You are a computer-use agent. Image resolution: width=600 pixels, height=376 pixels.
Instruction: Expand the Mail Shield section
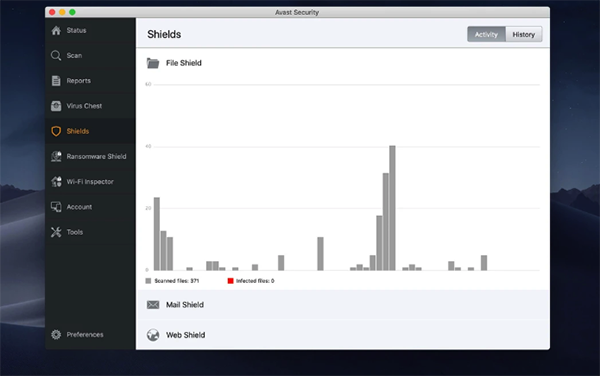pyautogui.click(x=342, y=305)
